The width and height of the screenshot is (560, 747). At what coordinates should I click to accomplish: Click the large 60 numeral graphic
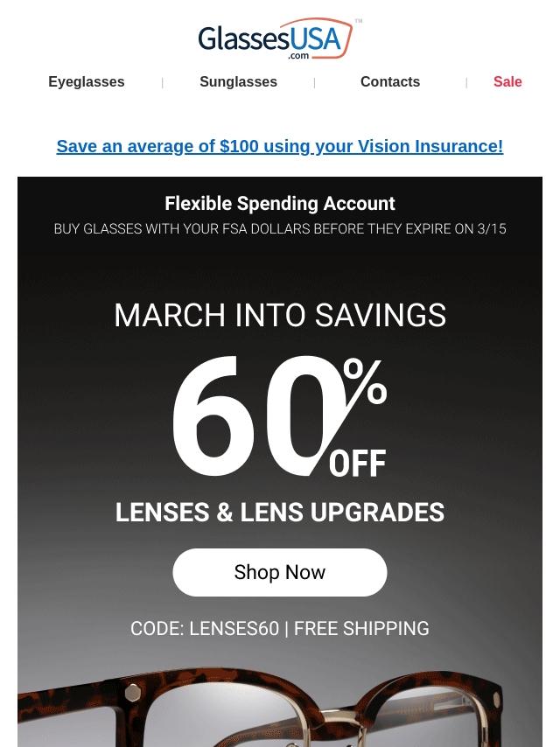click(255, 417)
